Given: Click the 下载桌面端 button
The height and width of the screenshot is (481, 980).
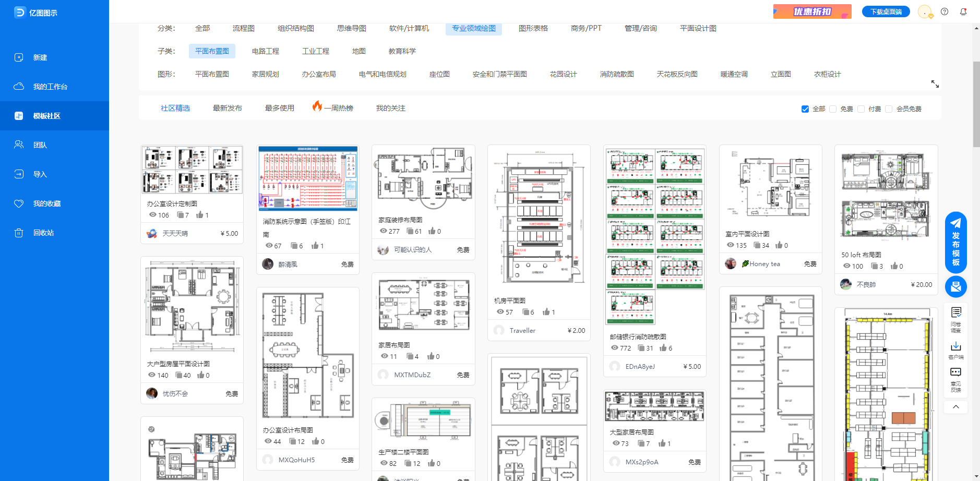Looking at the screenshot, I should coord(886,11).
